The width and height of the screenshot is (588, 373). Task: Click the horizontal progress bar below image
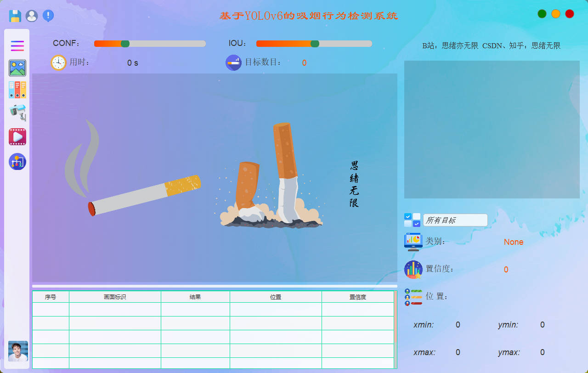coord(215,286)
